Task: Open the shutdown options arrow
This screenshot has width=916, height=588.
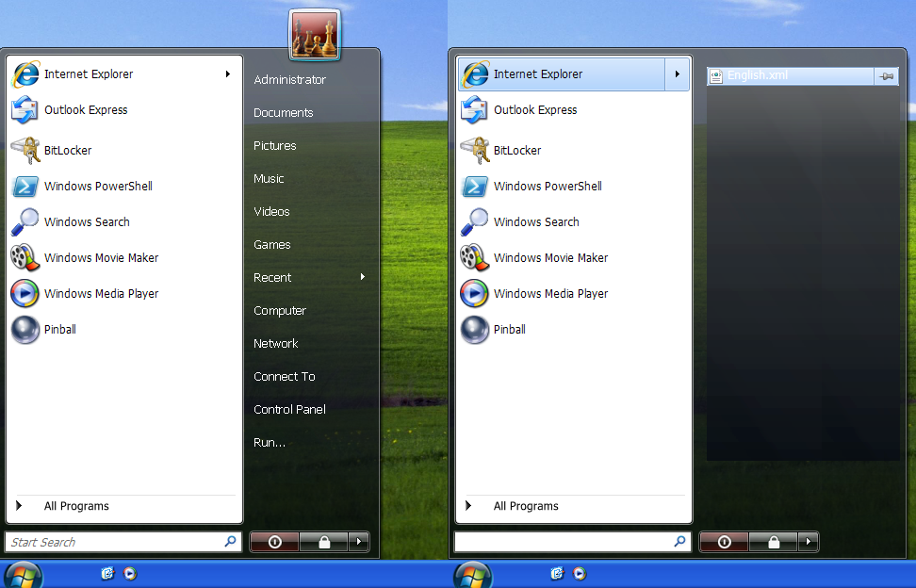Action: (x=358, y=542)
